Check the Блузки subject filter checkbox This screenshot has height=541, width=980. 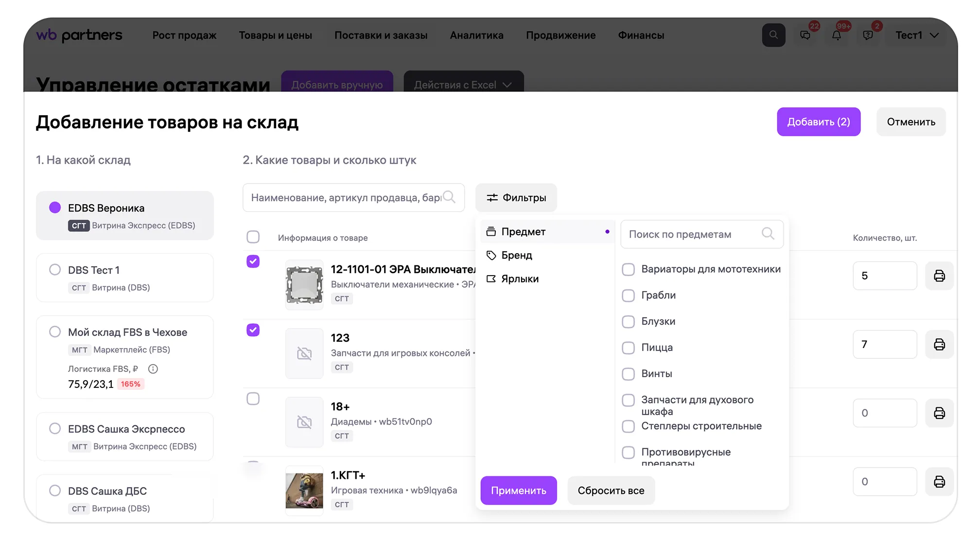[x=628, y=322]
